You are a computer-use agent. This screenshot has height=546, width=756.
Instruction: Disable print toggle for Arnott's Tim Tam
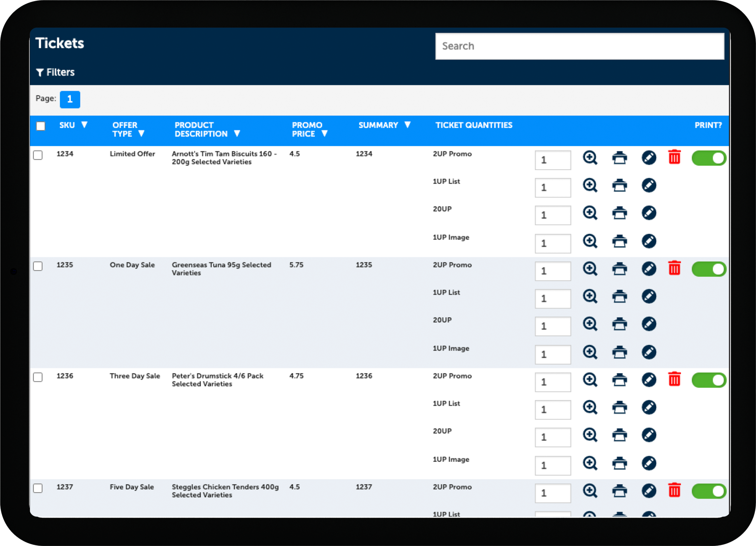click(709, 158)
